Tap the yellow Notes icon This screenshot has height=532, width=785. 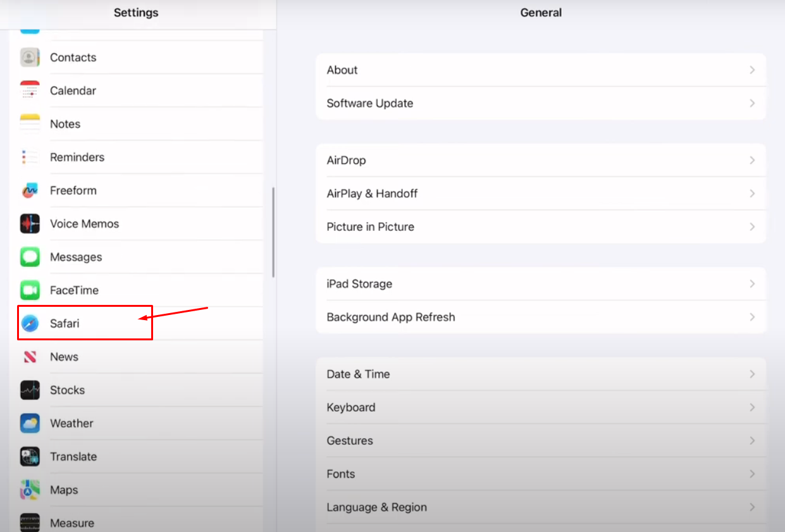click(x=30, y=124)
